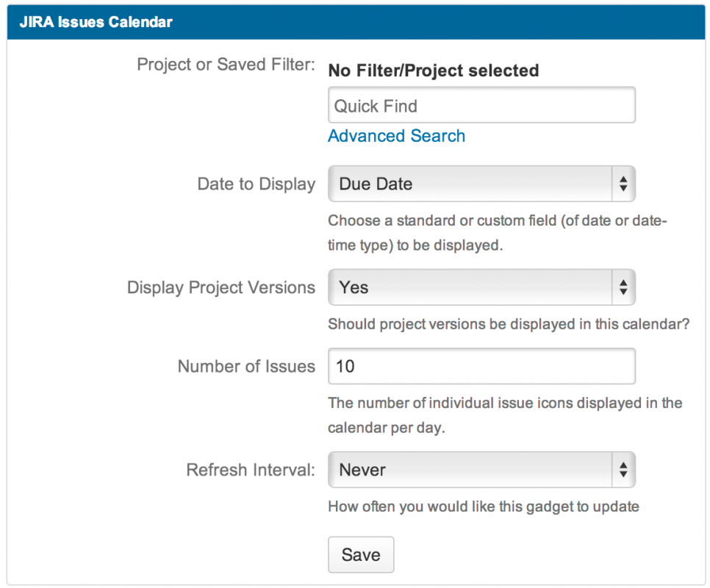Click the 'Should project versions be displayed' hint
710x588 pixels.
(508, 323)
